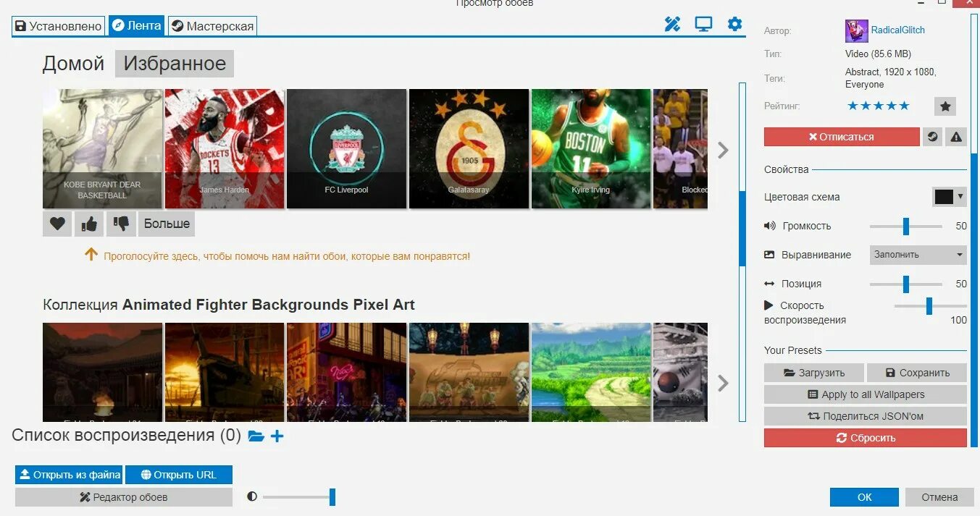This screenshot has width=980, height=516.
Task: Click the heart favorite icon
Action: [57, 224]
